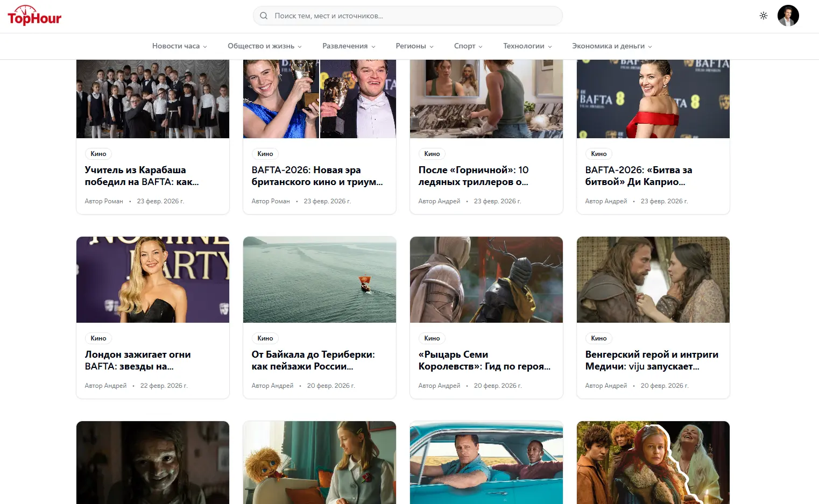Screen dimensions: 819x504
Task: Click the TopHour logo
Action: (x=34, y=16)
